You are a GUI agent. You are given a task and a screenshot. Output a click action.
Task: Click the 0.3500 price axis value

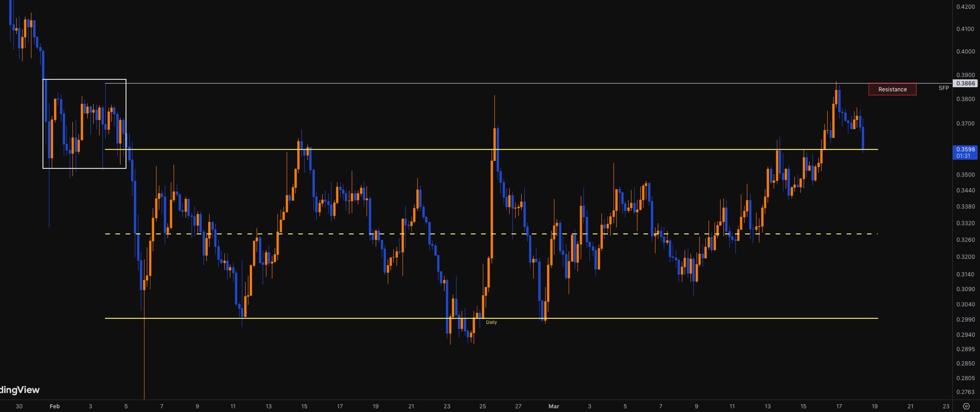click(x=965, y=175)
